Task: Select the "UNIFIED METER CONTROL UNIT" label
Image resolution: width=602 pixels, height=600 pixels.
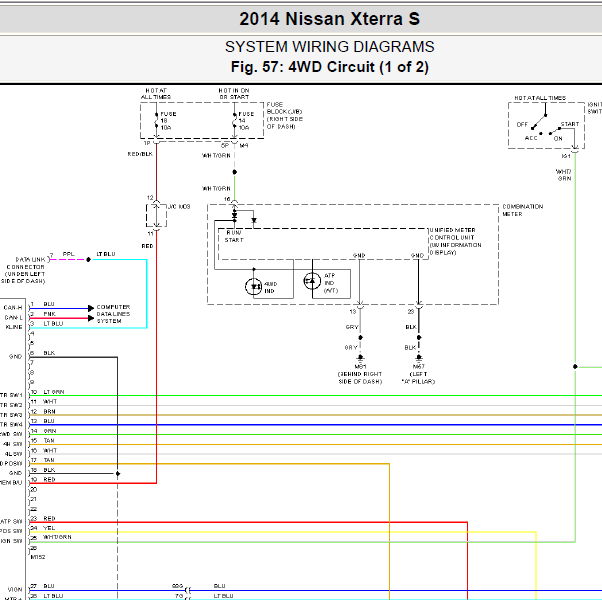Action: click(455, 241)
